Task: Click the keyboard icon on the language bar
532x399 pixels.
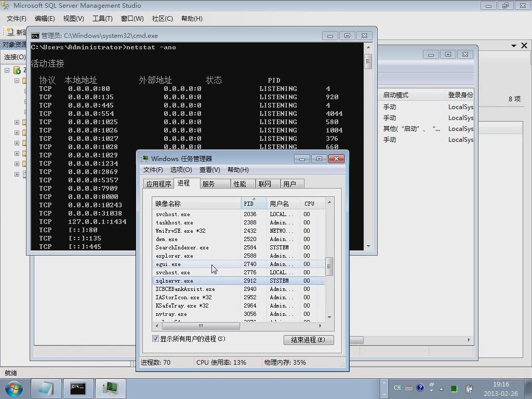Action: click(409, 389)
